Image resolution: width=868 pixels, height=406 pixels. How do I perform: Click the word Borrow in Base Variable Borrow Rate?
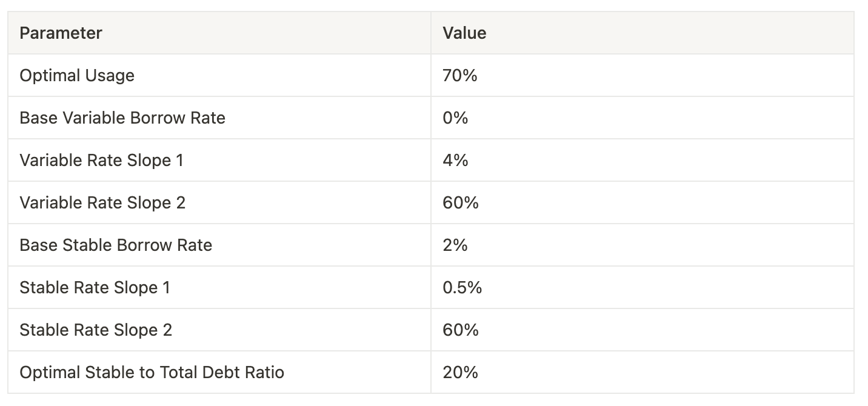click(159, 118)
